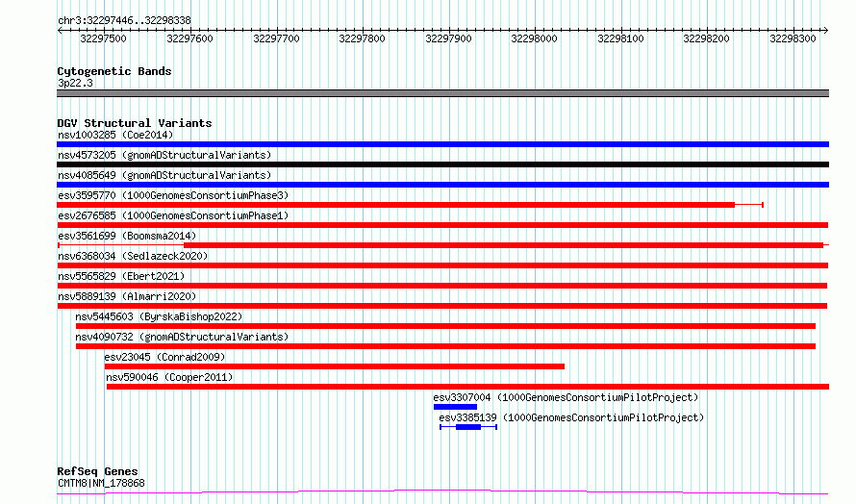Image resolution: width=856 pixels, height=504 pixels.
Task: Click the chr3:32297446..32298338 region label
Action: [124, 21]
